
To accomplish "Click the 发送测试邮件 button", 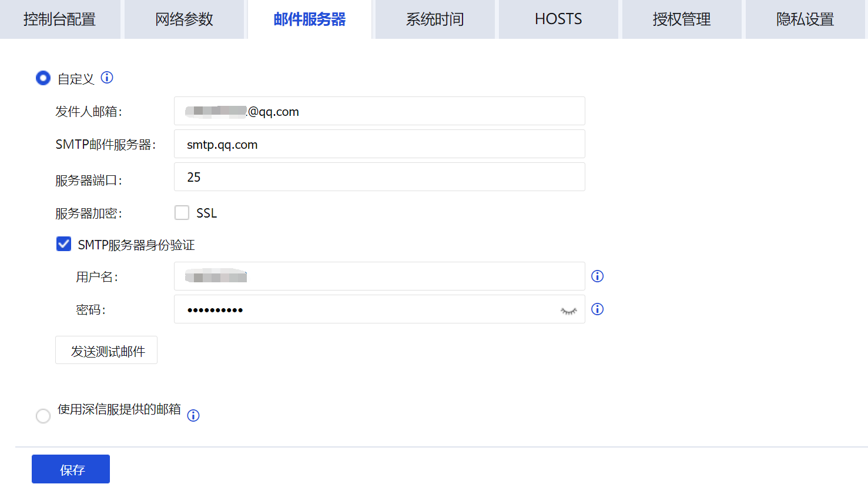I will 106,351.
